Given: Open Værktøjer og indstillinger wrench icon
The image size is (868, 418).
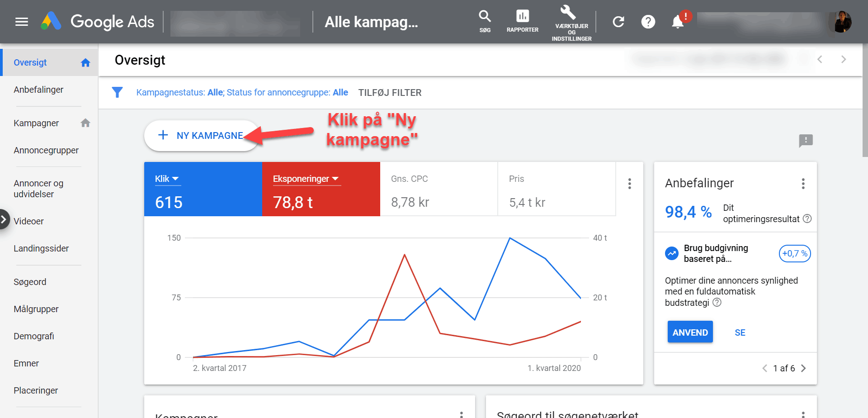Looking at the screenshot, I should point(571,23).
